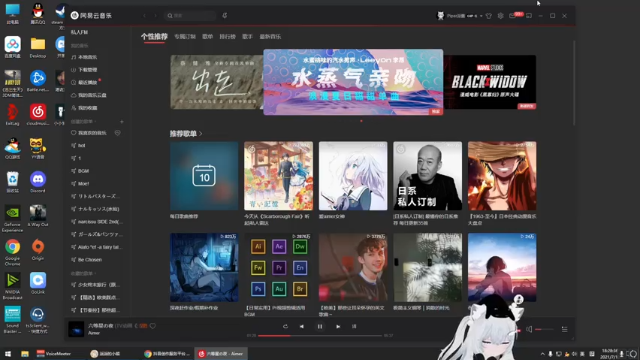The width and height of the screenshot is (640, 360).
Task: Show hidden system tray icons chevron
Action: coord(542,354)
